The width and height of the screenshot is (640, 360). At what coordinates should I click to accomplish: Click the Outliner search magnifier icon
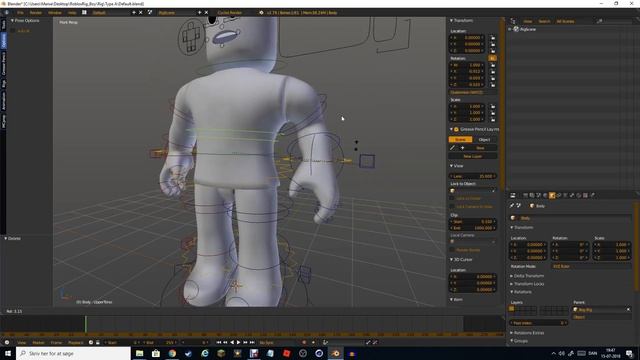(599, 21)
